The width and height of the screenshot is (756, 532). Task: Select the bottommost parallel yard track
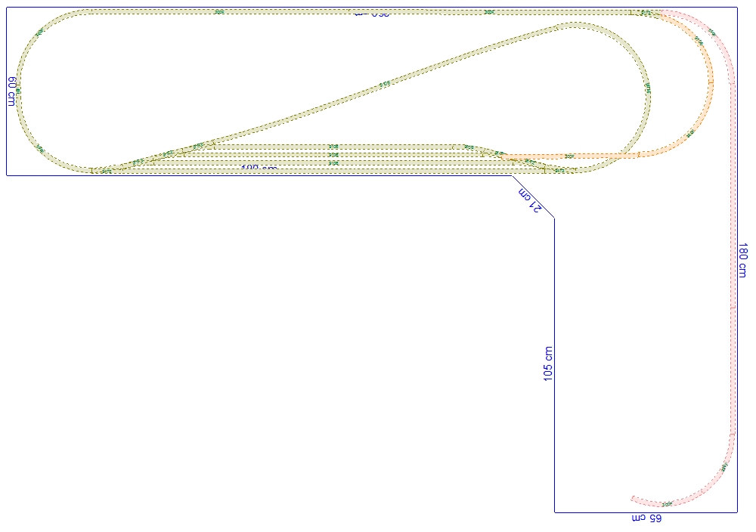[333, 171]
